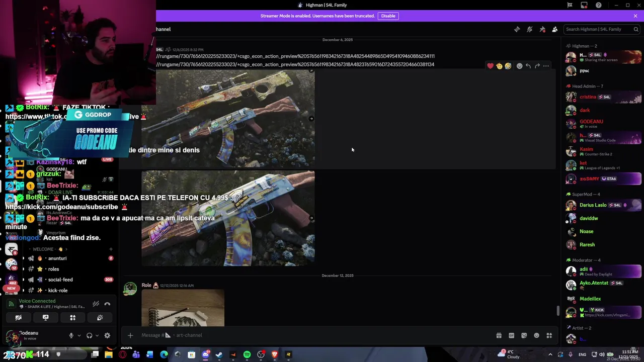Send a gift via gift icon
The height and width of the screenshot is (362, 644).
click(499, 335)
